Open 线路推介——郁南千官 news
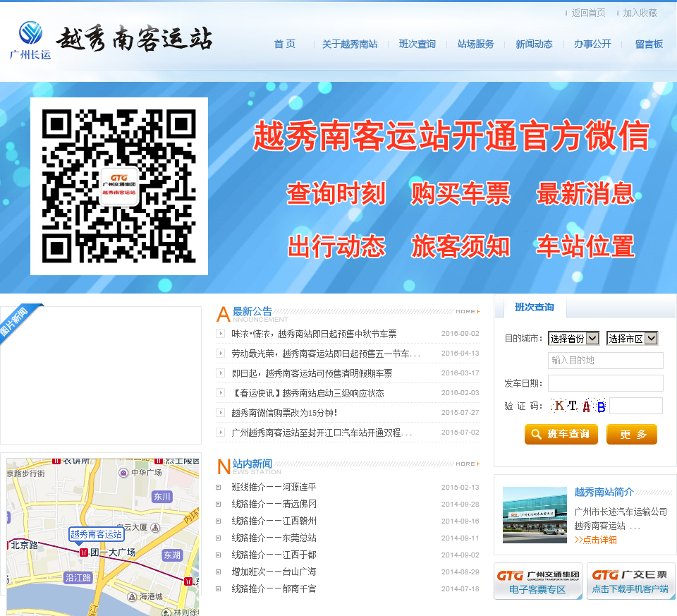 pos(274,588)
